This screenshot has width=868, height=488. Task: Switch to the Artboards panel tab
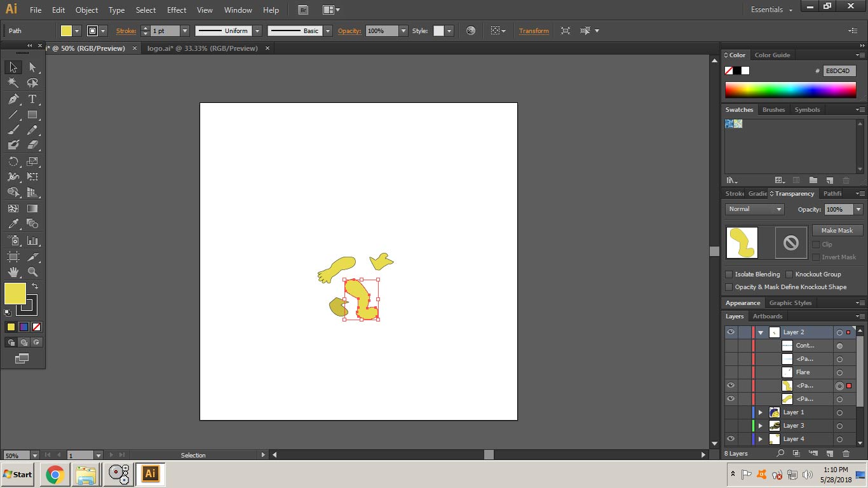[x=768, y=316]
